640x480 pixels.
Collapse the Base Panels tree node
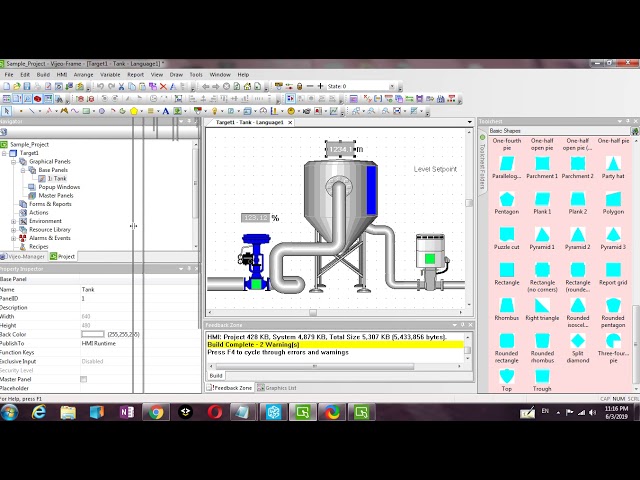pos(23,170)
